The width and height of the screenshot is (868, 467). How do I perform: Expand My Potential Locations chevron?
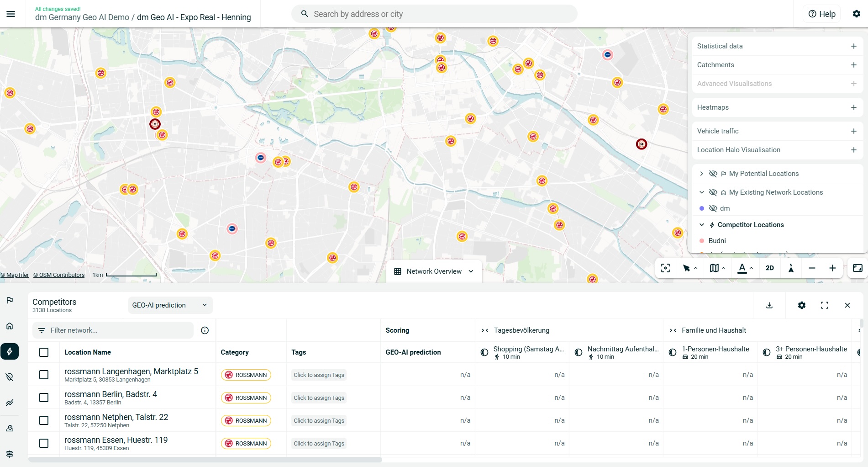click(702, 174)
